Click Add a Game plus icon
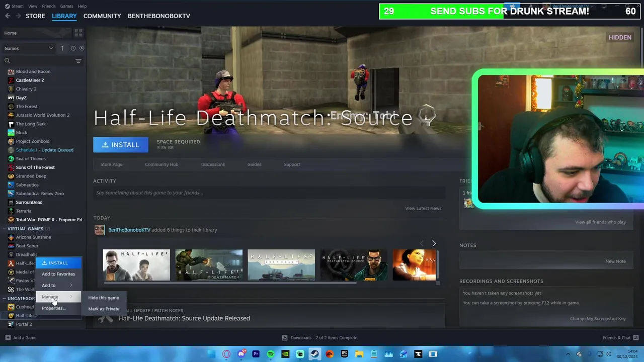This screenshot has width=644, height=362. click(x=8, y=338)
